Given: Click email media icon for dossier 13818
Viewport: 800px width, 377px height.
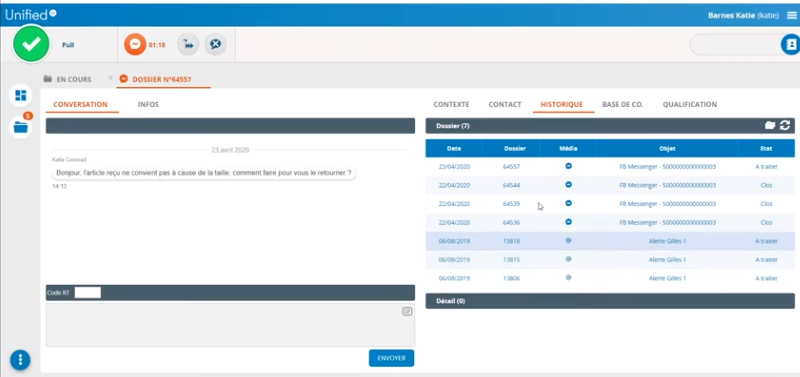Looking at the screenshot, I should pyautogui.click(x=568, y=240).
